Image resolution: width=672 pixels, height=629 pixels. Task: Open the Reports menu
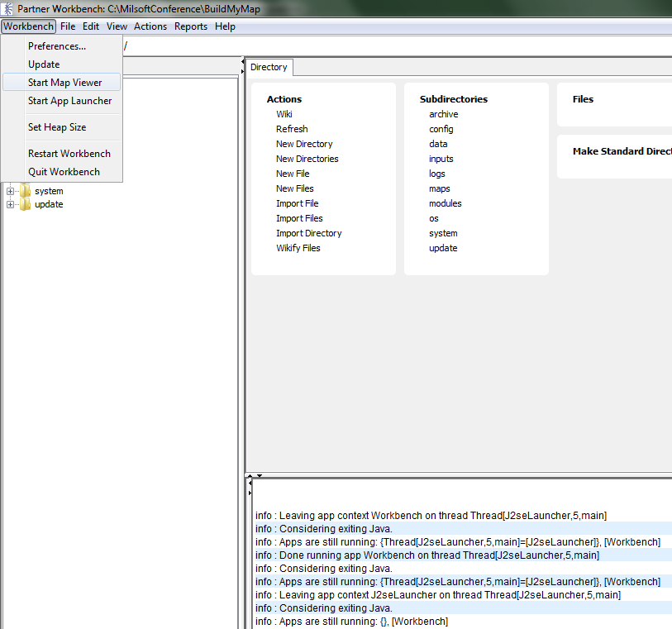191,26
